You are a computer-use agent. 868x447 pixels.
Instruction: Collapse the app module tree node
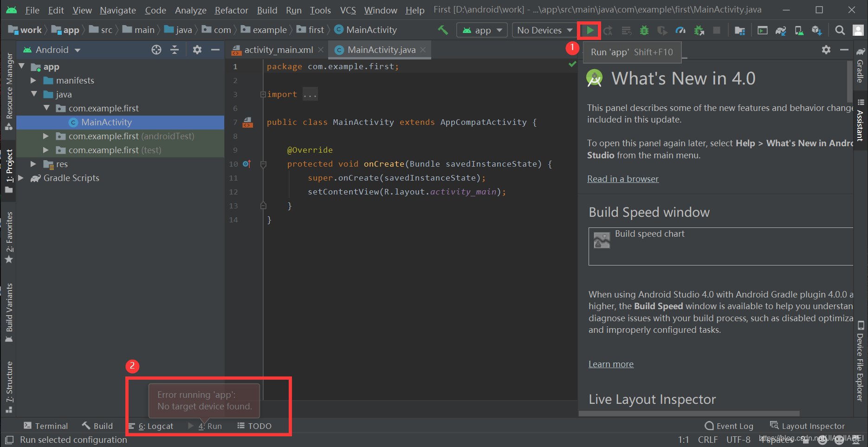tap(21, 66)
